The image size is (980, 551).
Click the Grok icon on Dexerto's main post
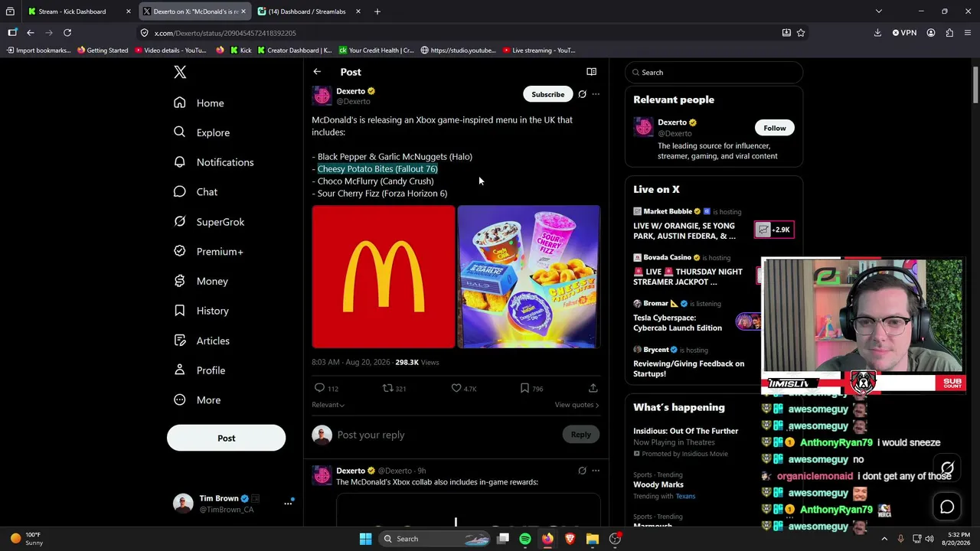[582, 94]
